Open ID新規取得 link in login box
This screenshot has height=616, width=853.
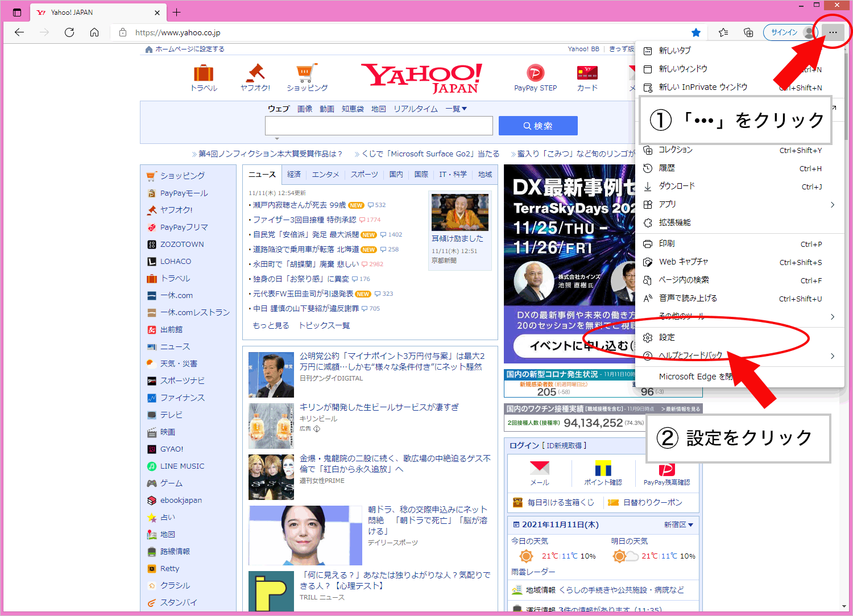pyautogui.click(x=564, y=446)
